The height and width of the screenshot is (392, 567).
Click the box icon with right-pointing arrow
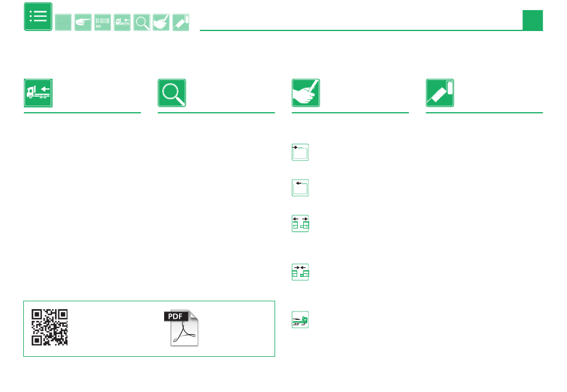(300, 152)
